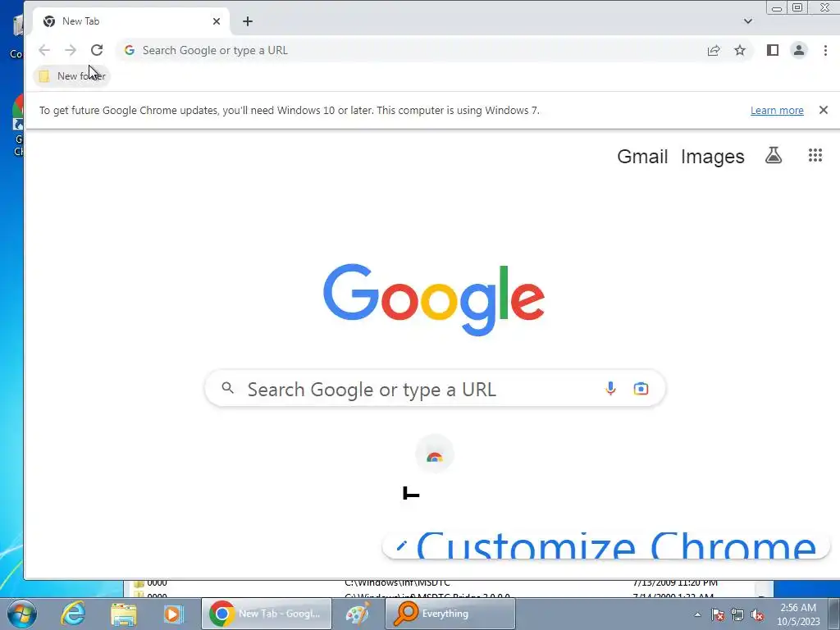Close the New Tab tab
This screenshot has width=840, height=630.
[217, 21]
